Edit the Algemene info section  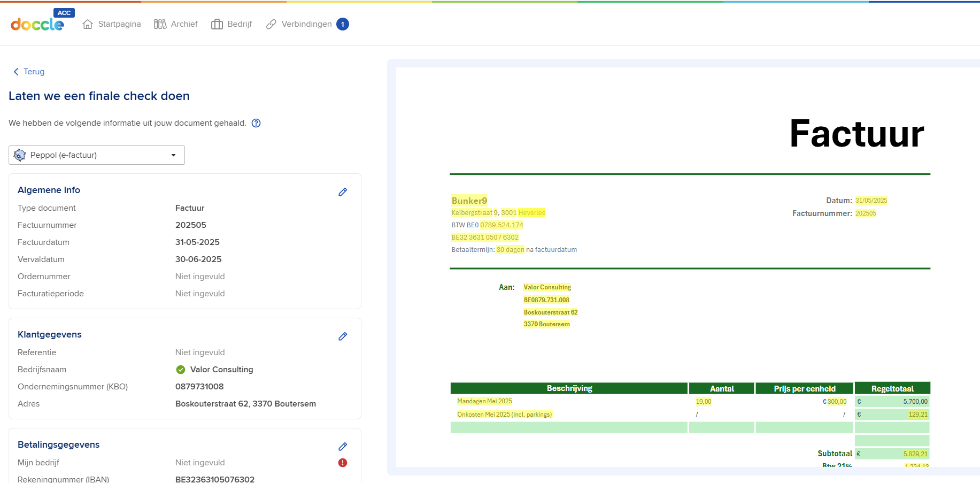click(x=343, y=192)
